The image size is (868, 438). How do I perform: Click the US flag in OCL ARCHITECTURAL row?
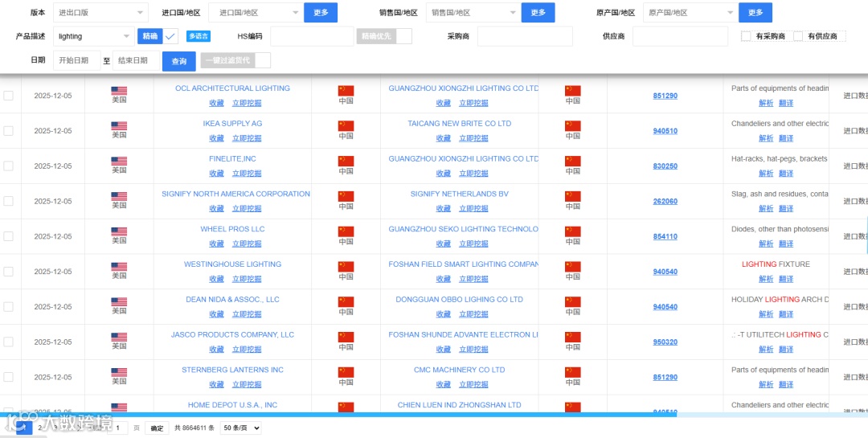(119, 91)
